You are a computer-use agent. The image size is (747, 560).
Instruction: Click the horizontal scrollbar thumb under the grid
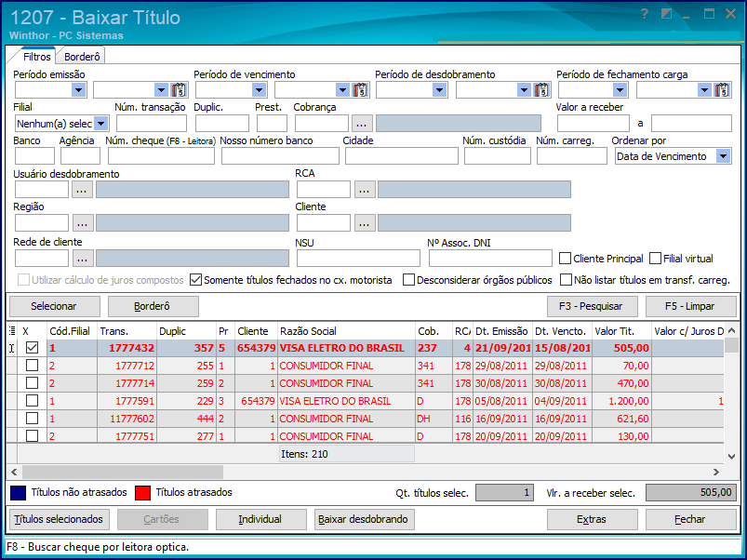click(123, 472)
